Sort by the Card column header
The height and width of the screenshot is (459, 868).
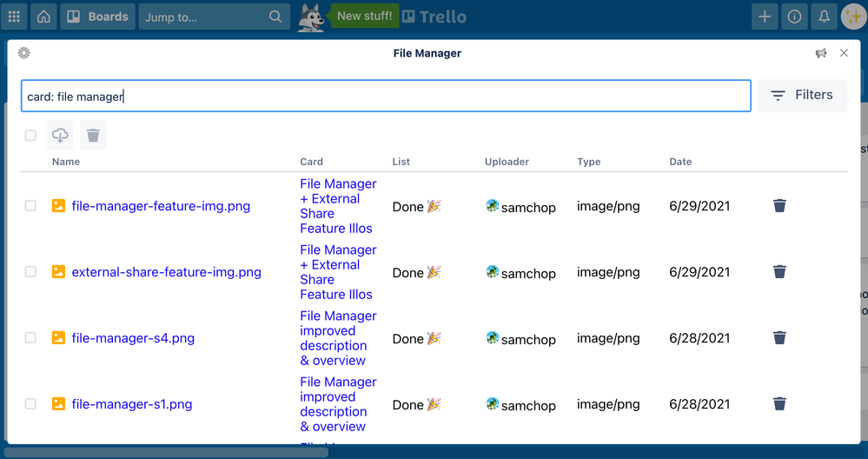point(312,162)
